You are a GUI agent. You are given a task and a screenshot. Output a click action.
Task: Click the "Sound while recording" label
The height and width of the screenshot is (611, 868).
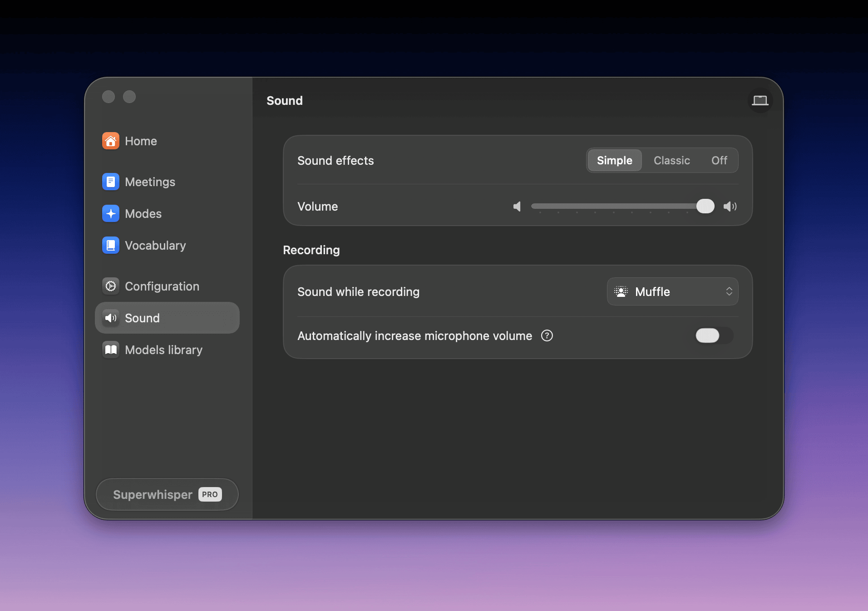point(358,292)
